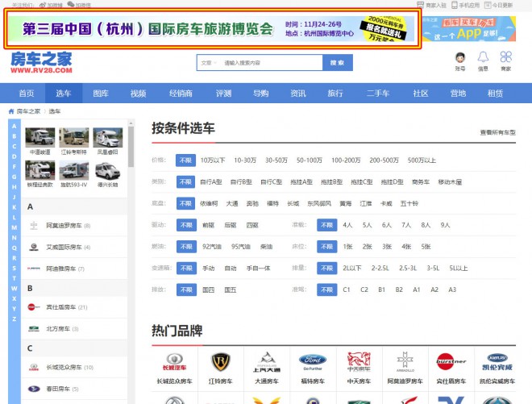The width and height of the screenshot is (532, 404).
Task: Click 阿迪雅房车 logo in sidebar list
Action: click(34, 269)
